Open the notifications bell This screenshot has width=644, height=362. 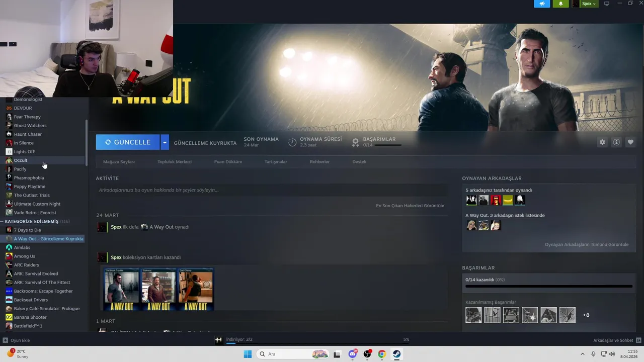561,4
